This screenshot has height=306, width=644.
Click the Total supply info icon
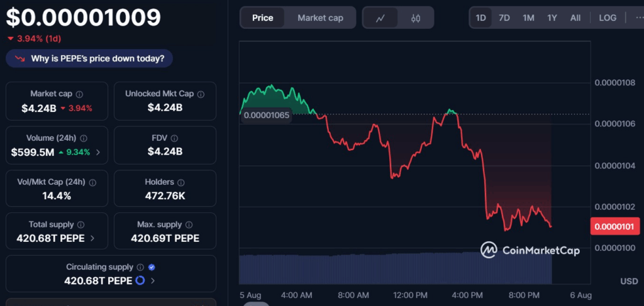pyautogui.click(x=81, y=225)
